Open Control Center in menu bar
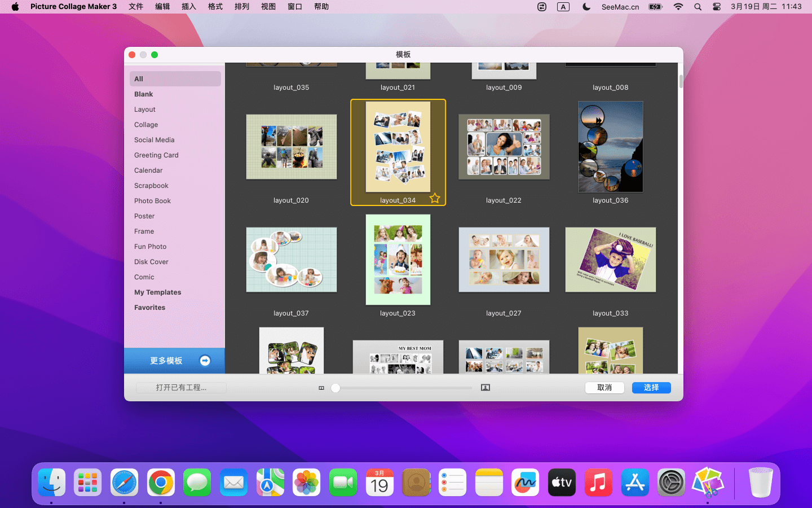Viewport: 812px width, 508px height. coord(717,7)
